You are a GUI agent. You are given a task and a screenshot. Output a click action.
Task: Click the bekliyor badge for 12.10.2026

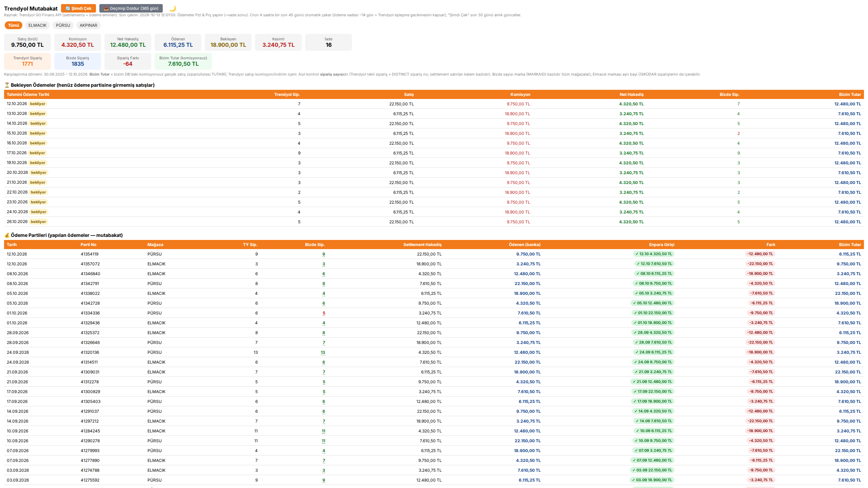tap(38, 104)
